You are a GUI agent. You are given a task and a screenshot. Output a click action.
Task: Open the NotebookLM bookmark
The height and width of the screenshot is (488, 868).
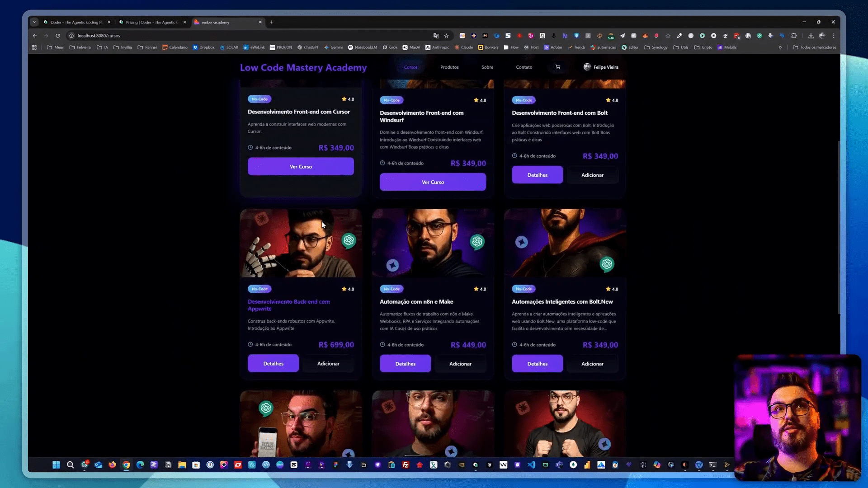[x=362, y=47]
